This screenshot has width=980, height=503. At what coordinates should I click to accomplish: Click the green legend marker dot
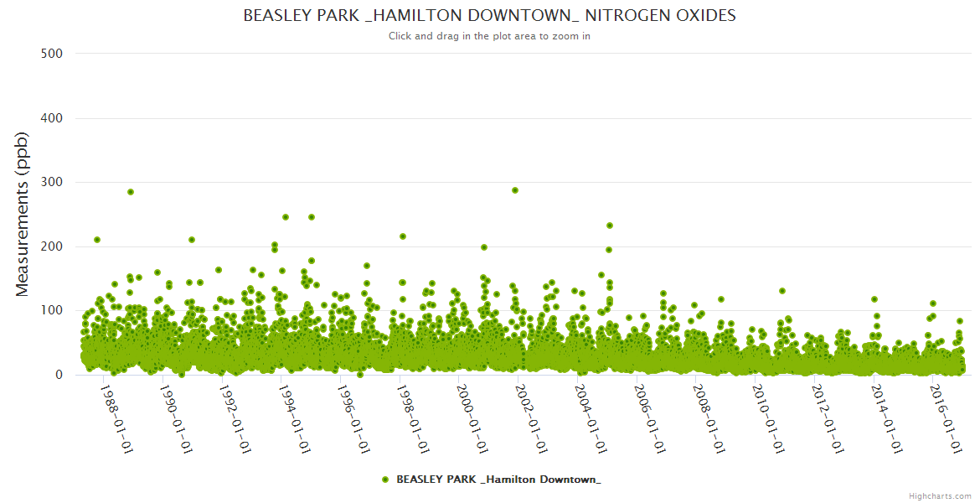[x=385, y=480]
